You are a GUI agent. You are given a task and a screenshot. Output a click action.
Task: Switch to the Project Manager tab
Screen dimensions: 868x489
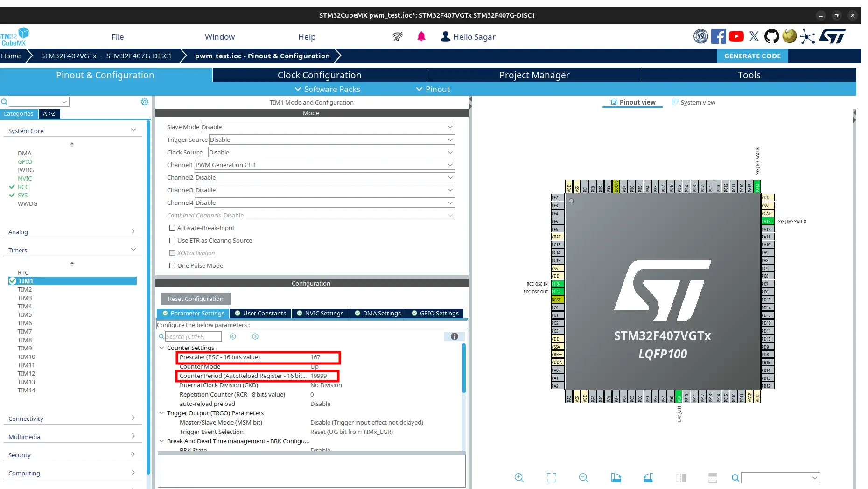click(534, 75)
